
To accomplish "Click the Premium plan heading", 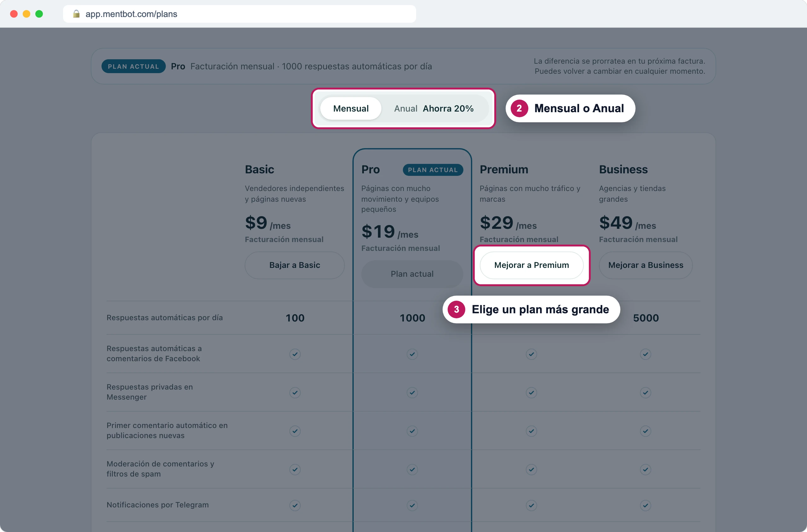I will click(504, 169).
